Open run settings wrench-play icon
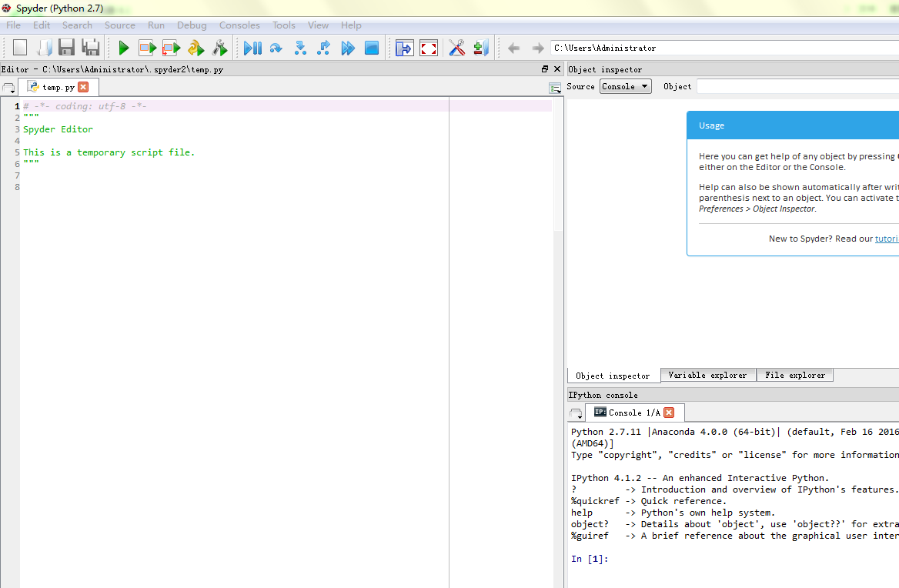 219,48
